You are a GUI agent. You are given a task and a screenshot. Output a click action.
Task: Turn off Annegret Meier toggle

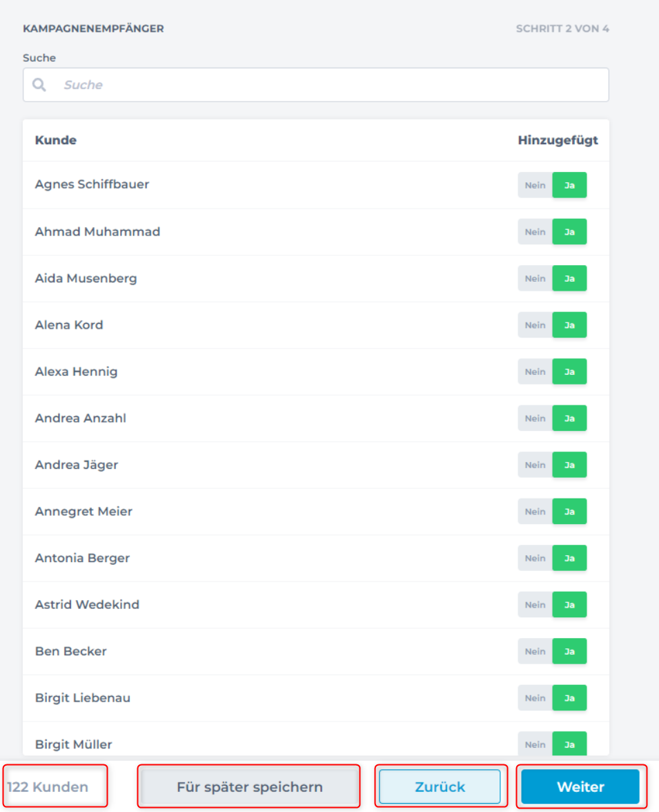point(535,512)
